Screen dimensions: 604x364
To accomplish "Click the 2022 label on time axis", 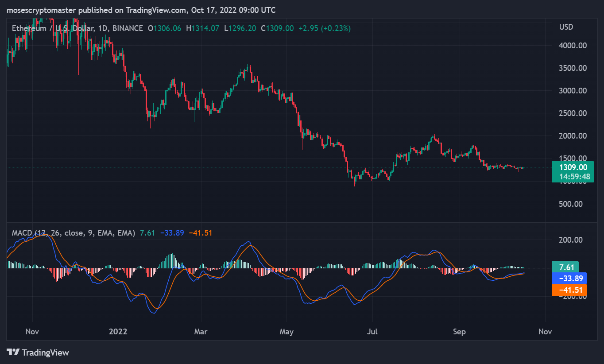I will pos(118,332).
